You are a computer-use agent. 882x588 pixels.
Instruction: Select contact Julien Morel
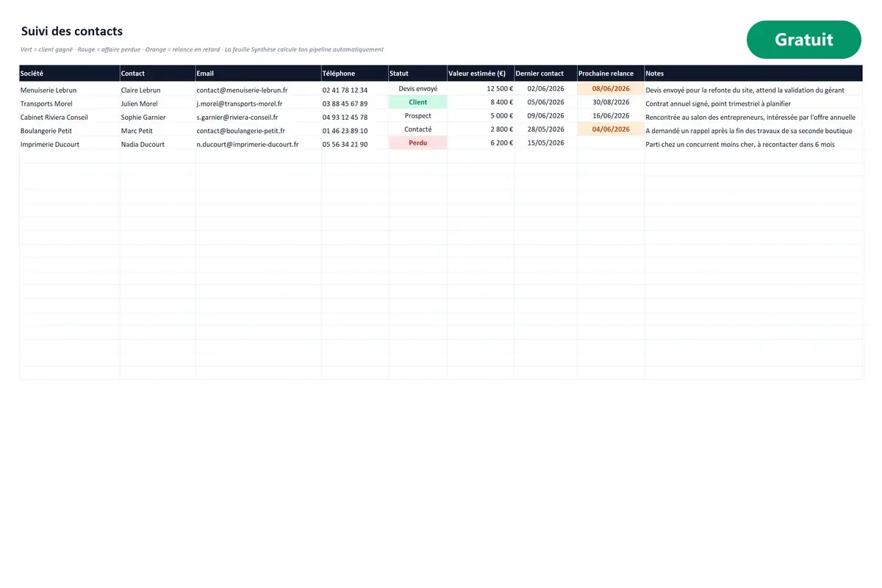157,103
